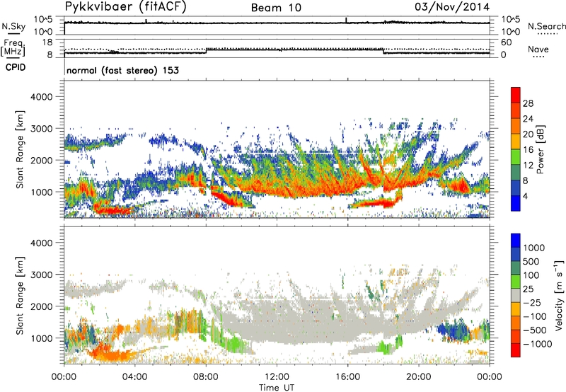The image size is (566, 392).
Task: Click the Pykkvibaer (fitACF) title
Action: [x=126, y=7]
